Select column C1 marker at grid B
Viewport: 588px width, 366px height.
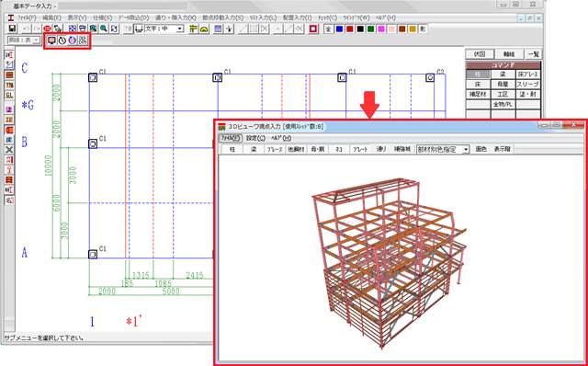point(93,143)
